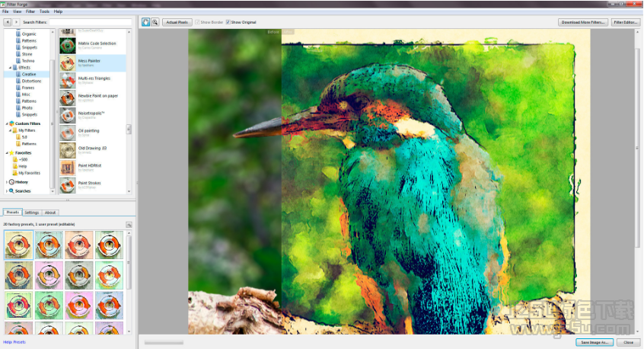Open the Help: Presets link
Image resolution: width=644 pixels, height=349 pixels.
(x=14, y=342)
